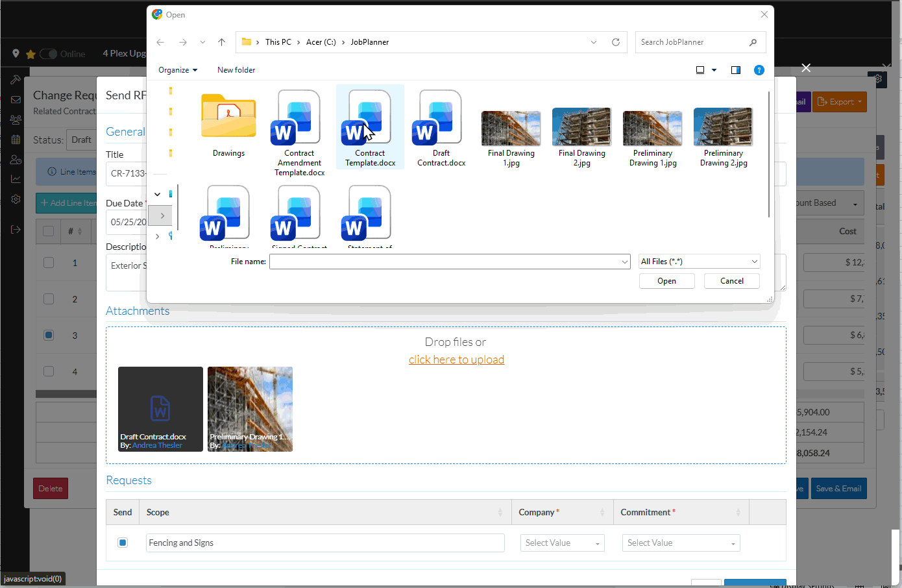Go up one folder level in the dialog
Viewport: 902px width, 588px height.
point(221,42)
